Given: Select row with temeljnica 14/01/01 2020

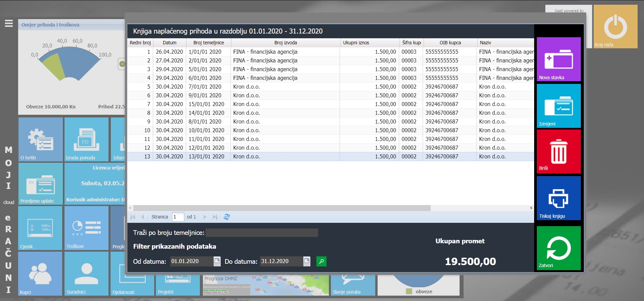Looking at the screenshot, I should (331, 113).
